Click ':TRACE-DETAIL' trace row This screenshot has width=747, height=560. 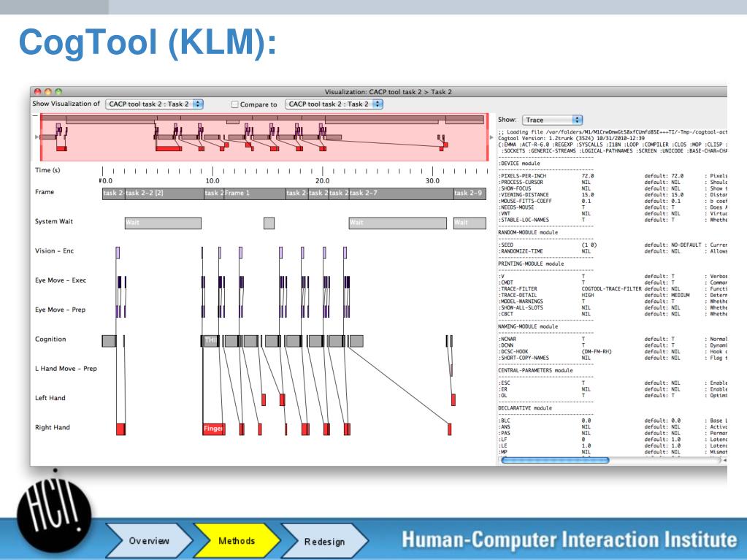click(x=612, y=295)
